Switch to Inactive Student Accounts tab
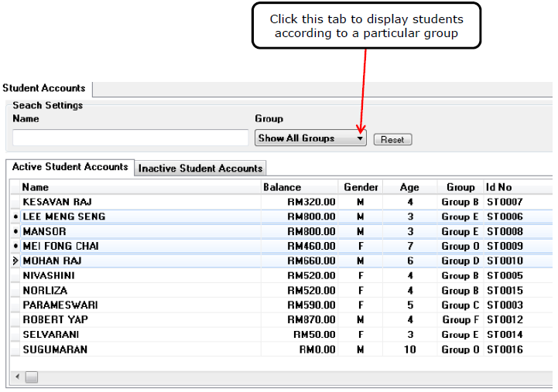The width and height of the screenshot is (558, 392). coord(200,169)
